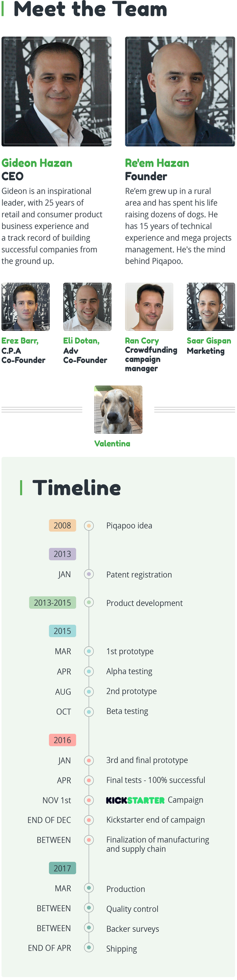Click the Gideon Hazan name heading
Screen dimensions: 237x980
tap(37, 163)
